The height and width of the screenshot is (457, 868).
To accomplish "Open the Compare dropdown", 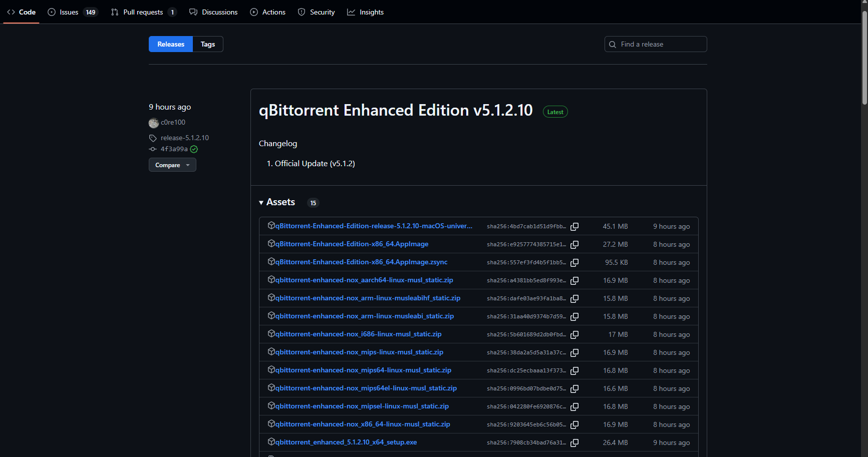I will click(172, 165).
